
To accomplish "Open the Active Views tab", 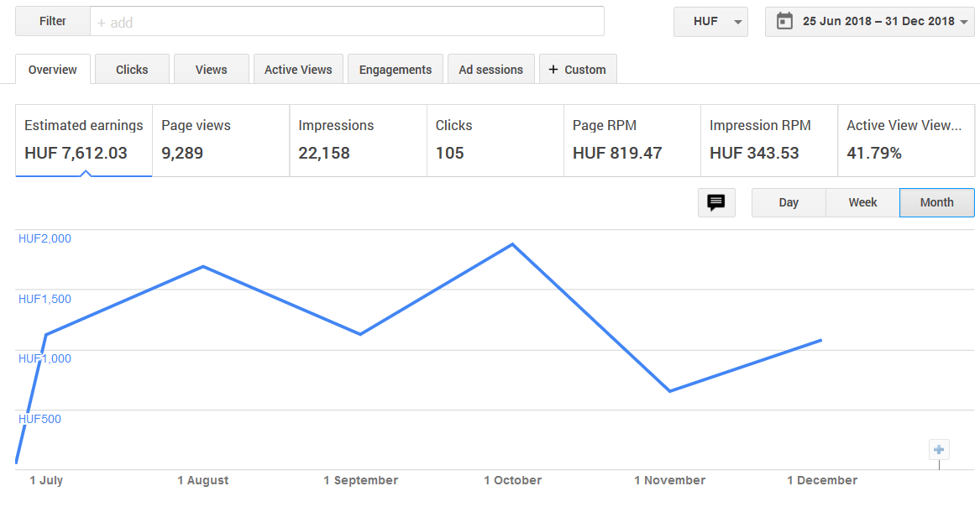I will (x=298, y=70).
